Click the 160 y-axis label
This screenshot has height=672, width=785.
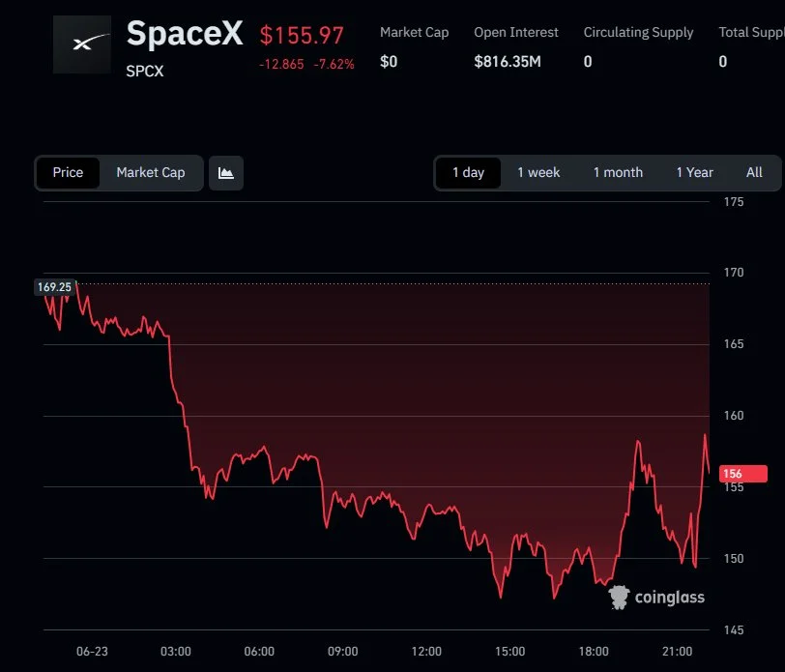[x=734, y=416]
